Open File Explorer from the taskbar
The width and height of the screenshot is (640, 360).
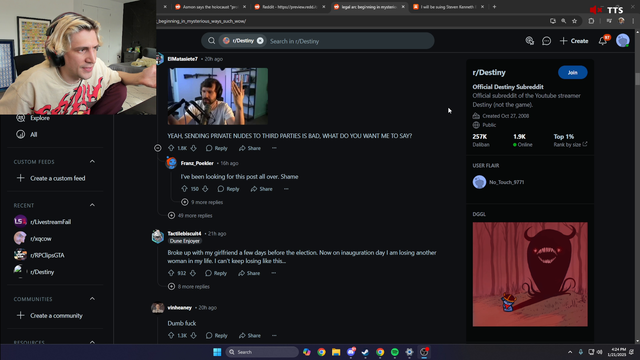click(x=336, y=352)
